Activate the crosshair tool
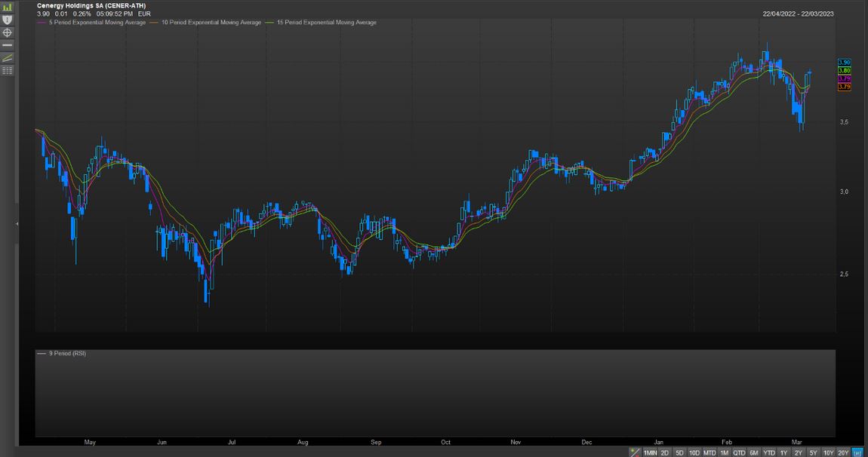This screenshot has height=457, width=868. click(8, 32)
